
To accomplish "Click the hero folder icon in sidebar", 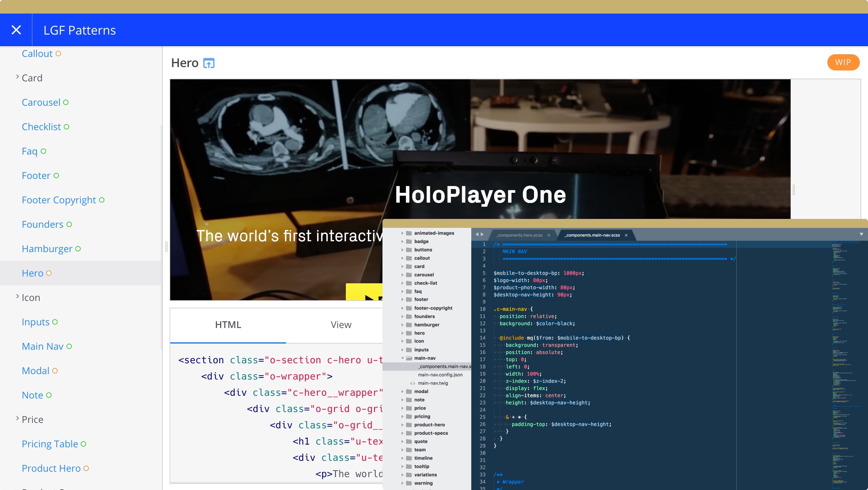I will (x=409, y=333).
